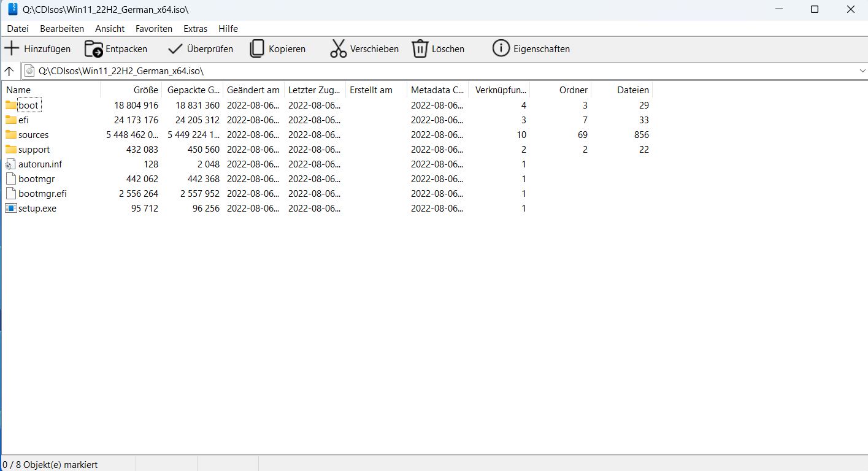Sort by the Verknüpfungen column header

(499, 90)
